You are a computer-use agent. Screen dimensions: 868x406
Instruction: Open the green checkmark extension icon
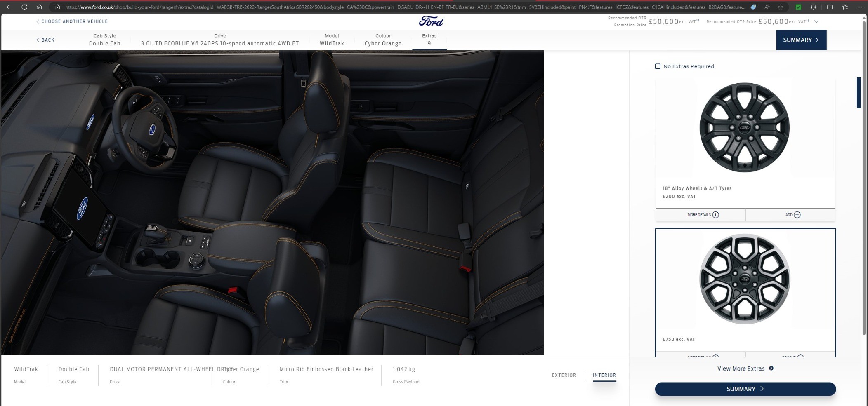799,7
